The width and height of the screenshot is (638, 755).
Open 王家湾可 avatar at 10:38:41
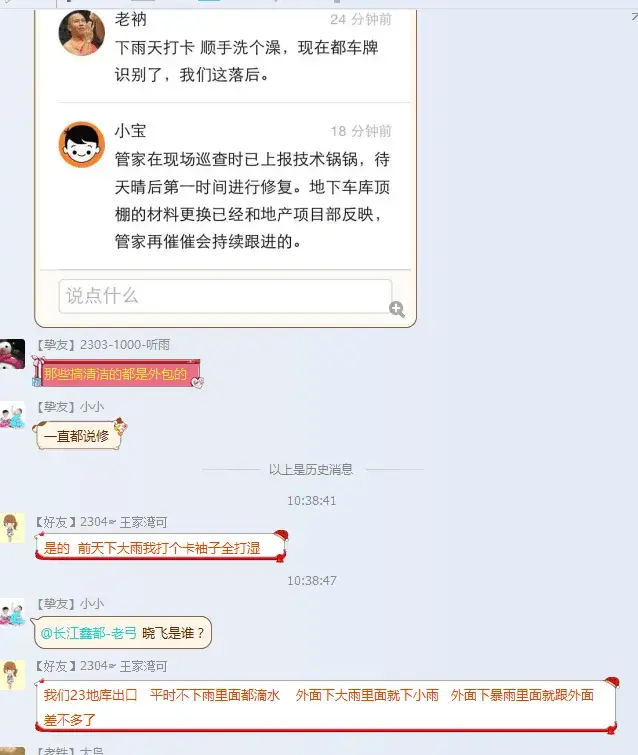13,528
